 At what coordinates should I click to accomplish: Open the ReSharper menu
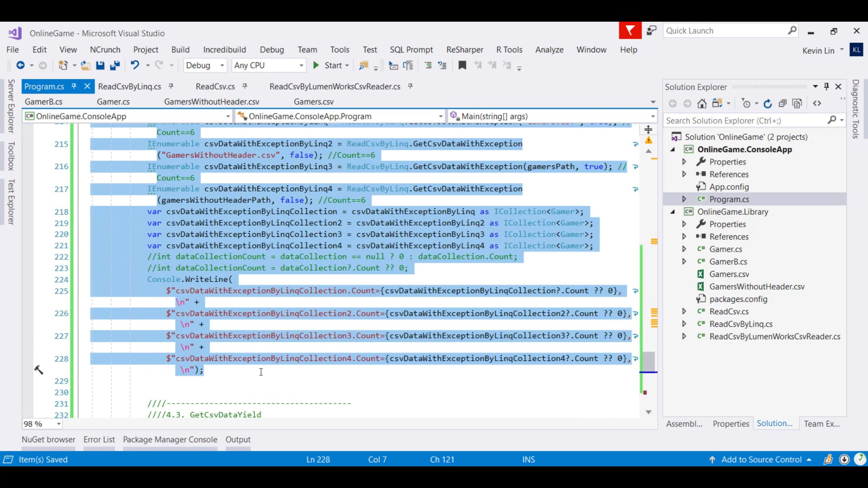(464, 50)
